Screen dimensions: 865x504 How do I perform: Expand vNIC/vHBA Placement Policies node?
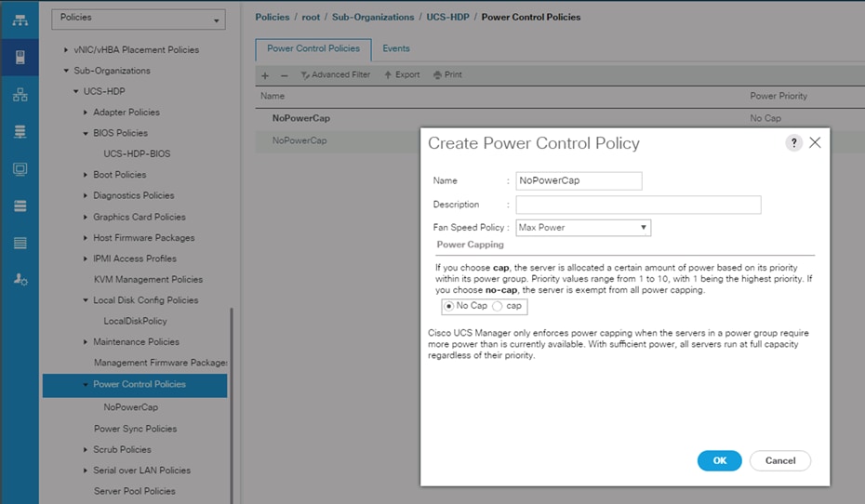tap(66, 49)
